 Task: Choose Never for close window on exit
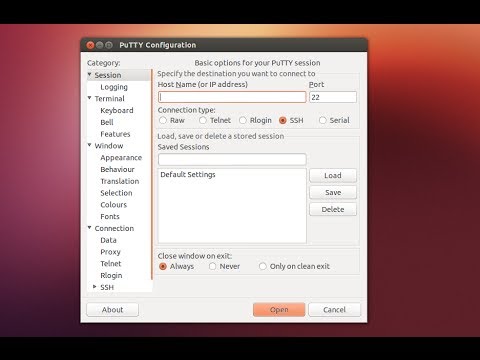[212, 266]
